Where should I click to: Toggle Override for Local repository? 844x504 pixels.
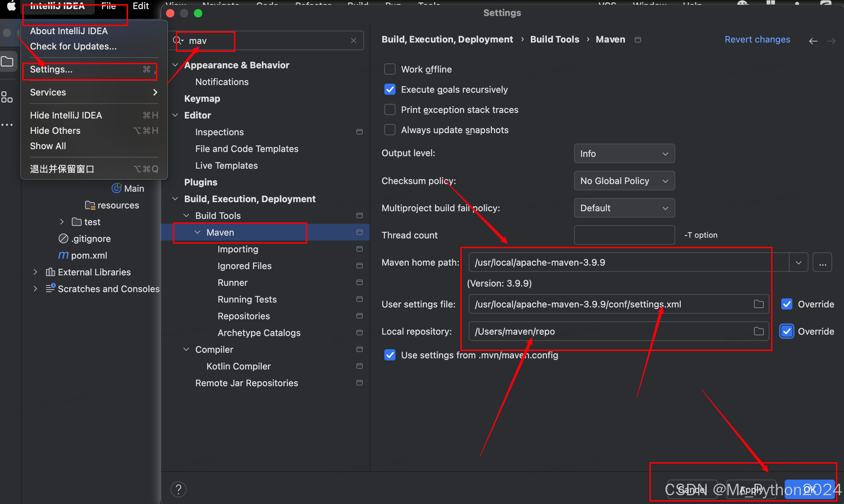pos(787,331)
